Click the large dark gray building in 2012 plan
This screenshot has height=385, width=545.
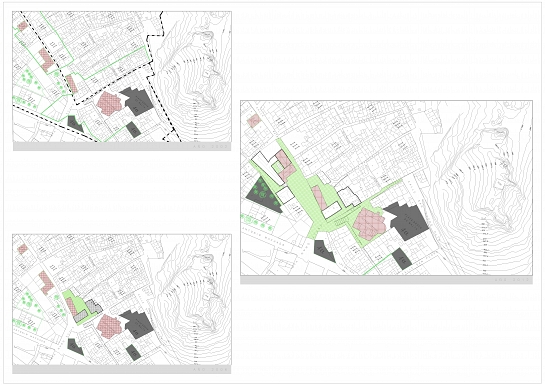407,220
